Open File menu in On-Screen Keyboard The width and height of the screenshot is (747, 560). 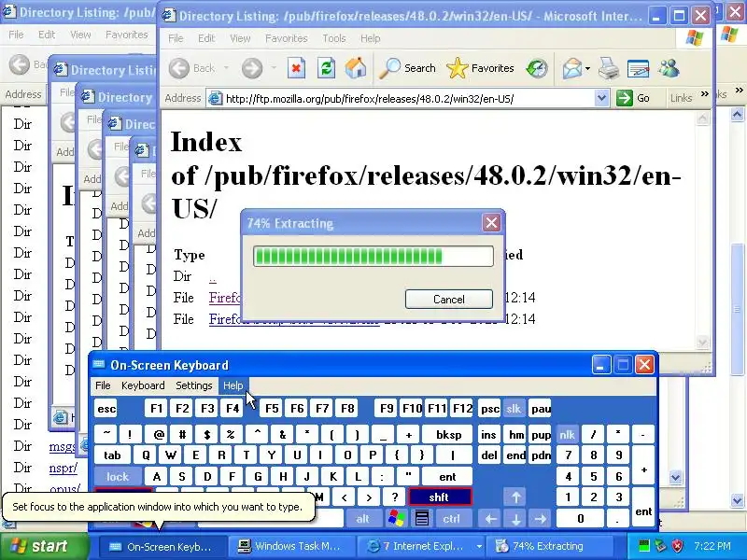coord(103,385)
